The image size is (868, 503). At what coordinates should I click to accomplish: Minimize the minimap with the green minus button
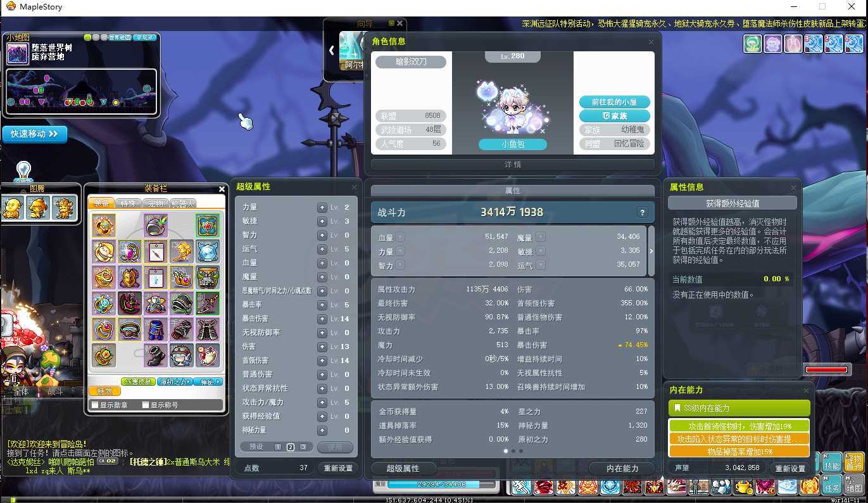[x=87, y=37]
